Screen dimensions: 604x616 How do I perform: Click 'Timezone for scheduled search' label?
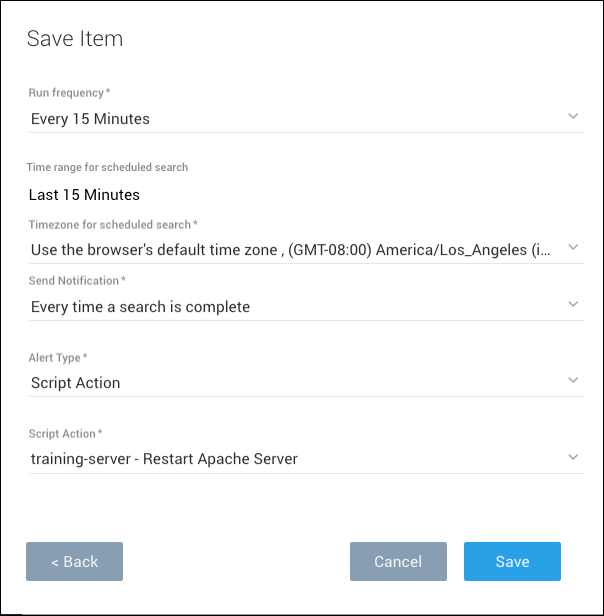(111, 225)
